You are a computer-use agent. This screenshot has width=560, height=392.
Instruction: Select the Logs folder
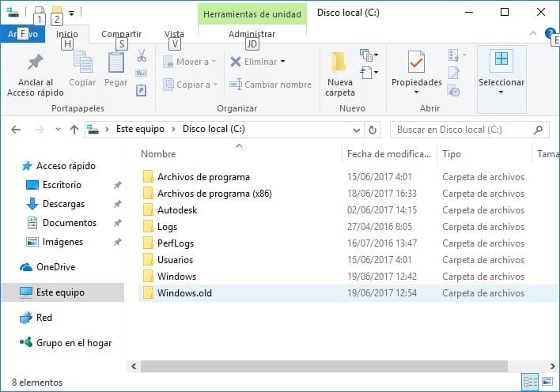pyautogui.click(x=160, y=227)
